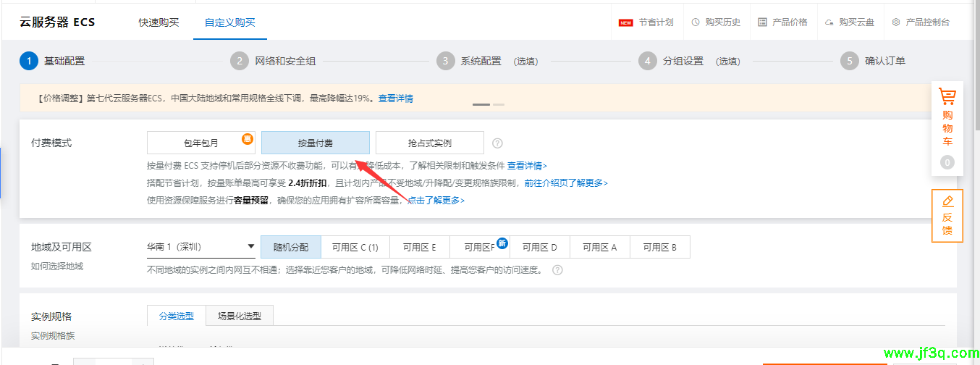This screenshot has width=980, height=365.
Task: Switch to 场景化选型 tab
Action: (240, 316)
